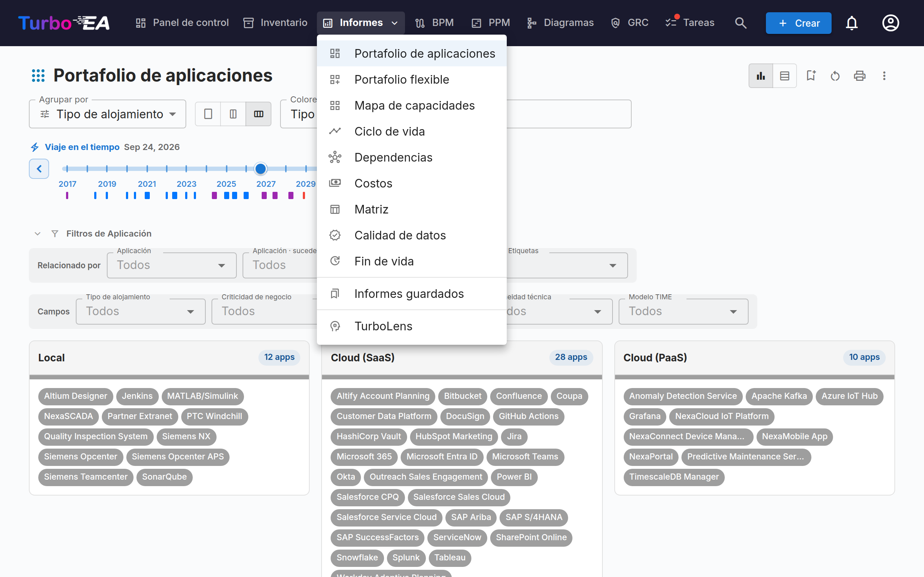Open the SonarQube application chip
The image size is (924, 577).
[x=164, y=477]
